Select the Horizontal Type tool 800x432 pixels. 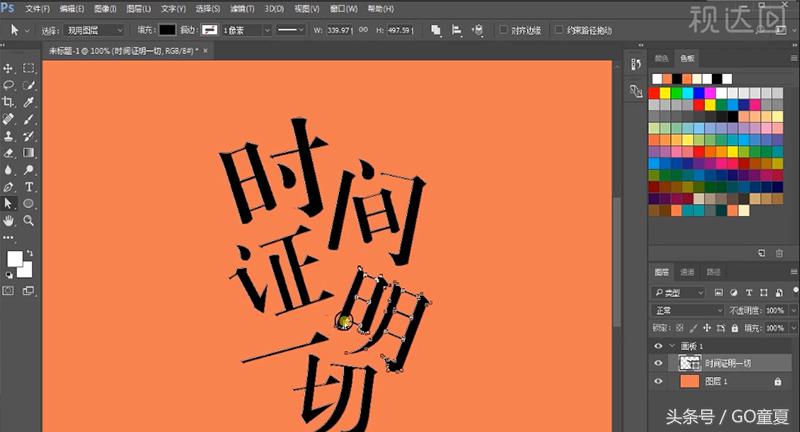point(29,187)
